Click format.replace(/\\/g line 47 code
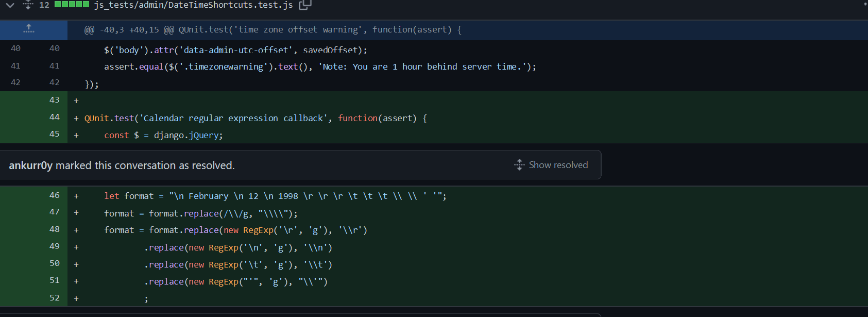The height and width of the screenshot is (317, 868). coord(200,213)
